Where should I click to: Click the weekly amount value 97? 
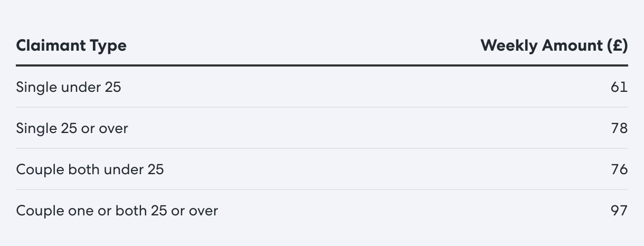(x=619, y=210)
